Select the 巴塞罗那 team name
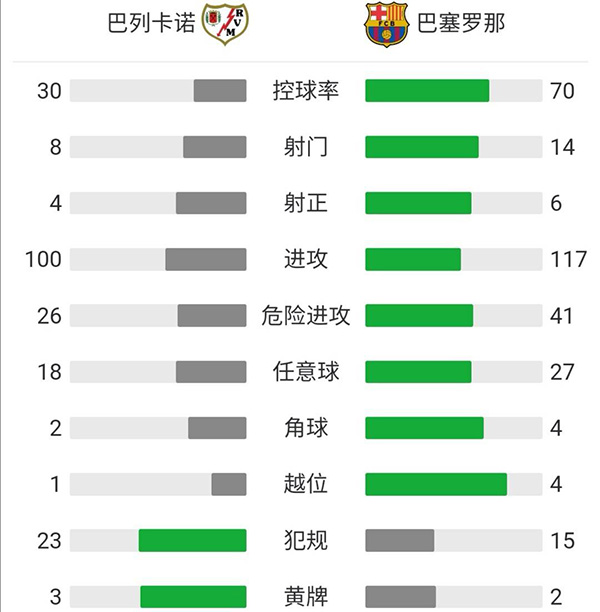Screen dimensions: 600x612 (461, 24)
